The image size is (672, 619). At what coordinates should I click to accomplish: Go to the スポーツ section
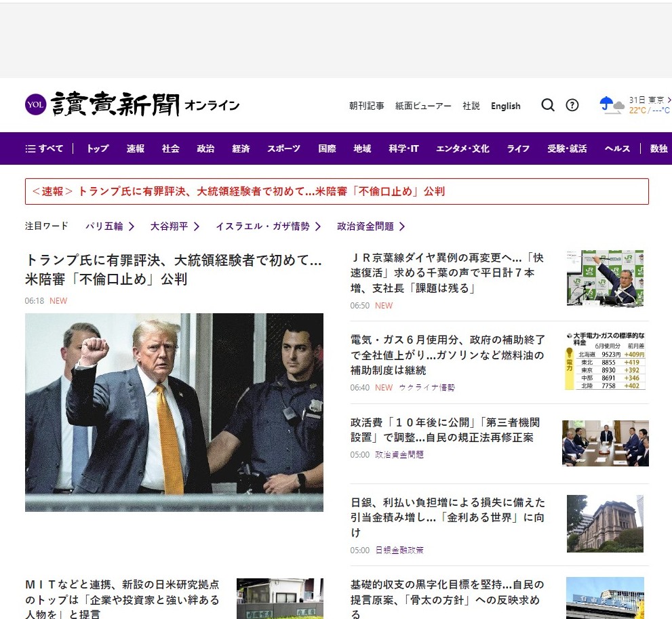[283, 148]
